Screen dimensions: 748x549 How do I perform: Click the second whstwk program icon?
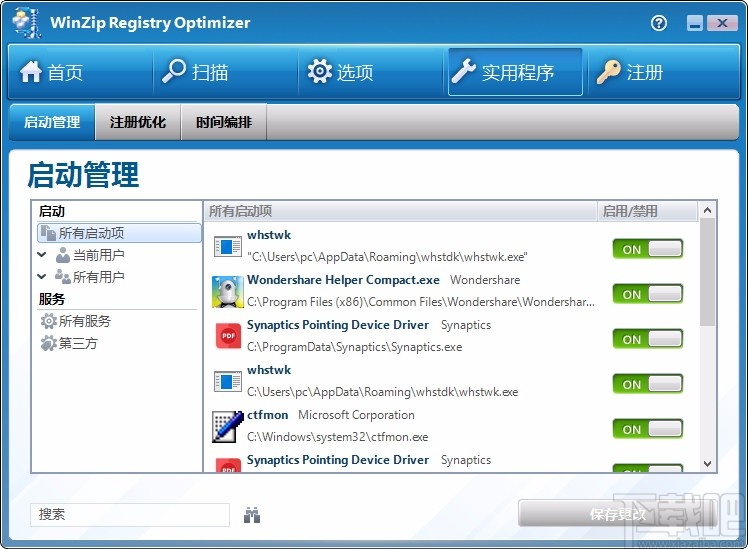coord(228,382)
